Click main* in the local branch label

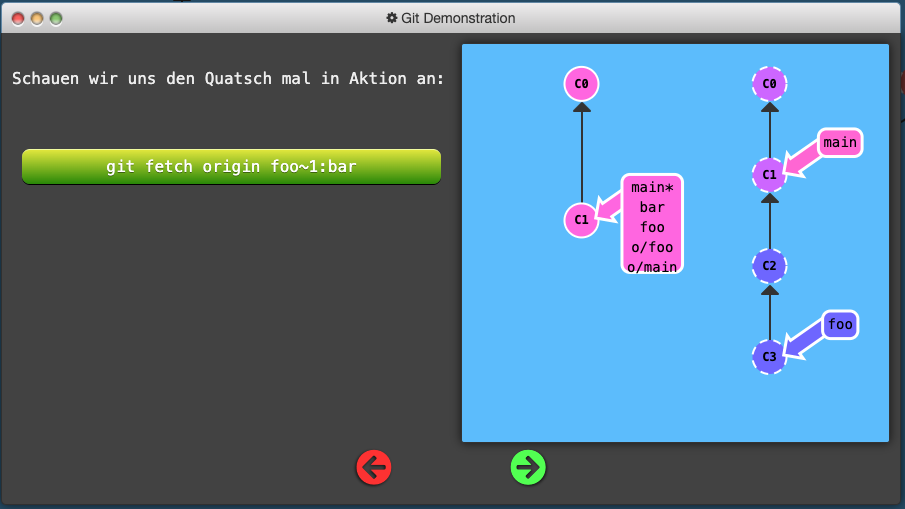tap(652, 187)
